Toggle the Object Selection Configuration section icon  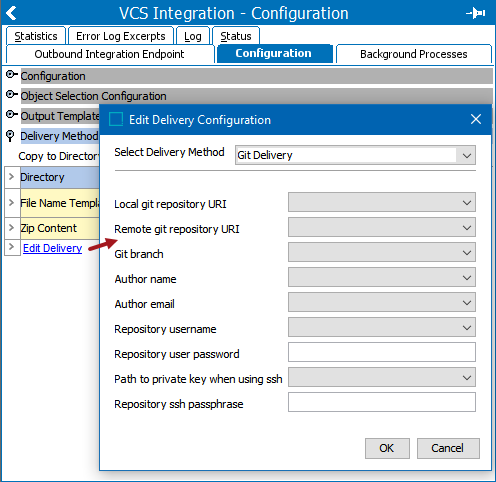[11, 95]
